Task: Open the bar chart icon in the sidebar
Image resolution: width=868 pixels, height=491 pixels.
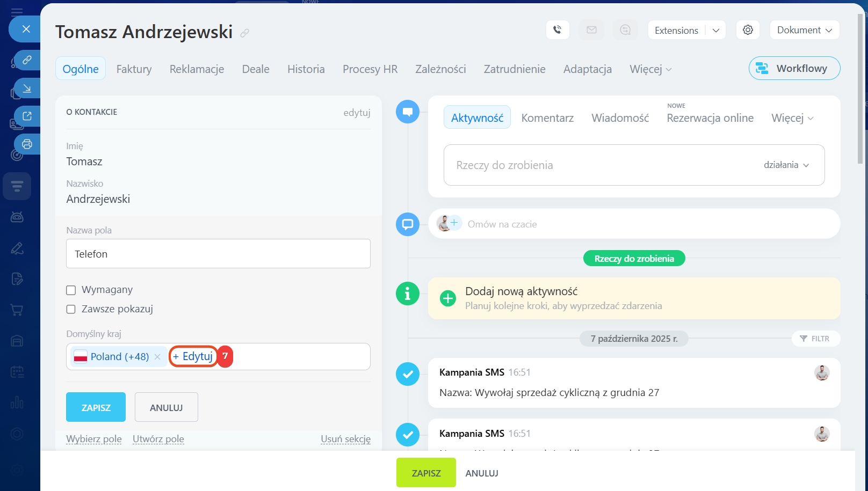Action: click(x=17, y=402)
